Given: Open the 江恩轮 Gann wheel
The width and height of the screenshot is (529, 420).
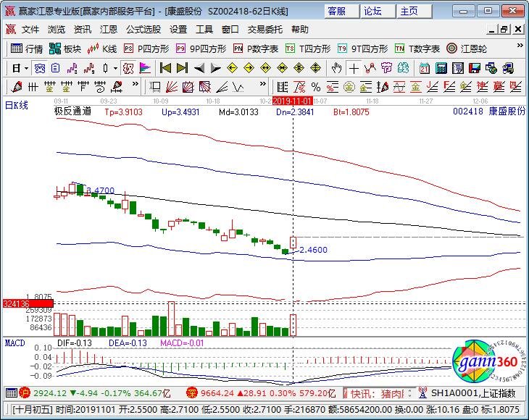Looking at the screenshot, I should (x=466, y=49).
